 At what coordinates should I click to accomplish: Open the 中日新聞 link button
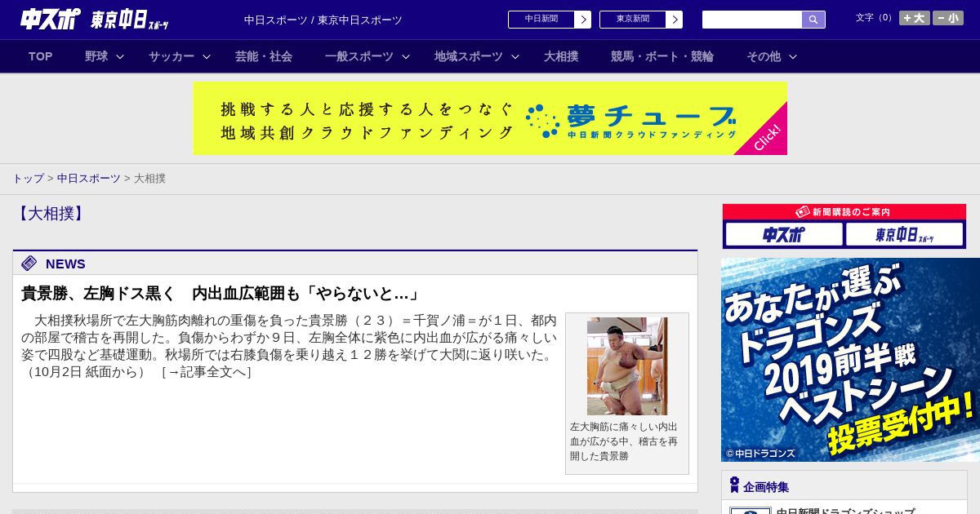pyautogui.click(x=541, y=20)
